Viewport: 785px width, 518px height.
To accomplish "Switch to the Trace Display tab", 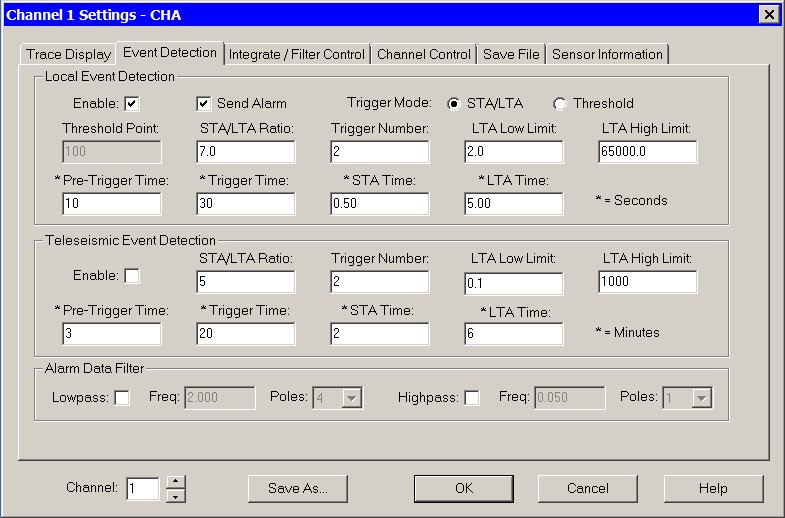I will 68,54.
